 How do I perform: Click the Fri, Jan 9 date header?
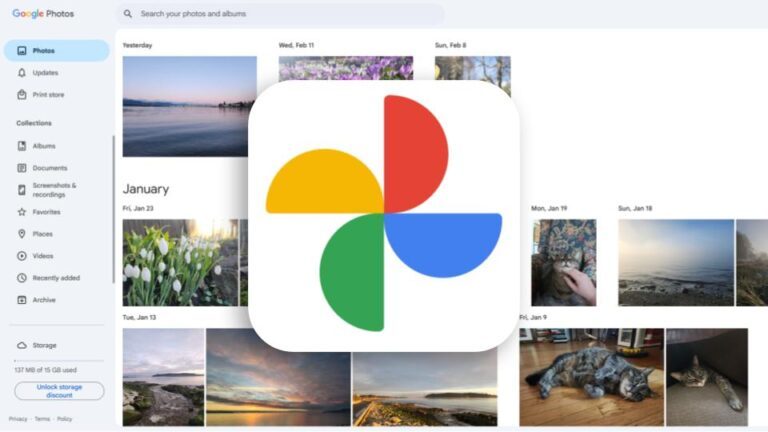click(x=533, y=317)
